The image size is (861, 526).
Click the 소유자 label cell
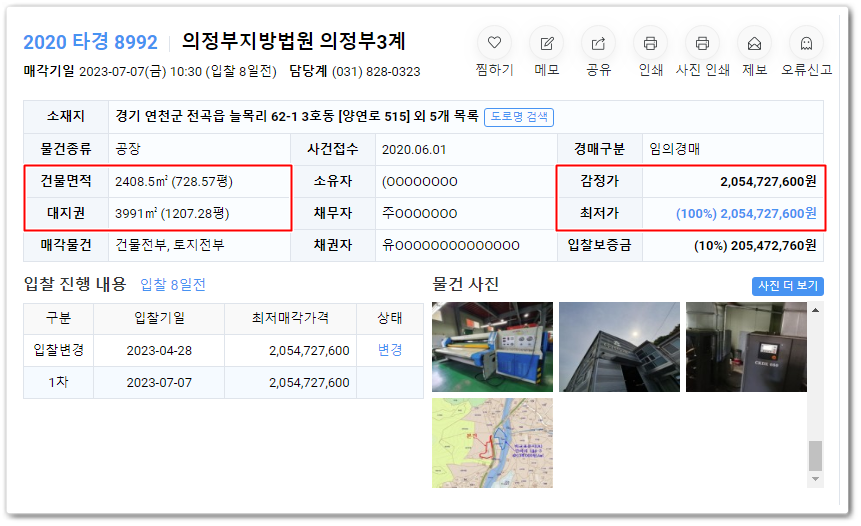pos(333,182)
